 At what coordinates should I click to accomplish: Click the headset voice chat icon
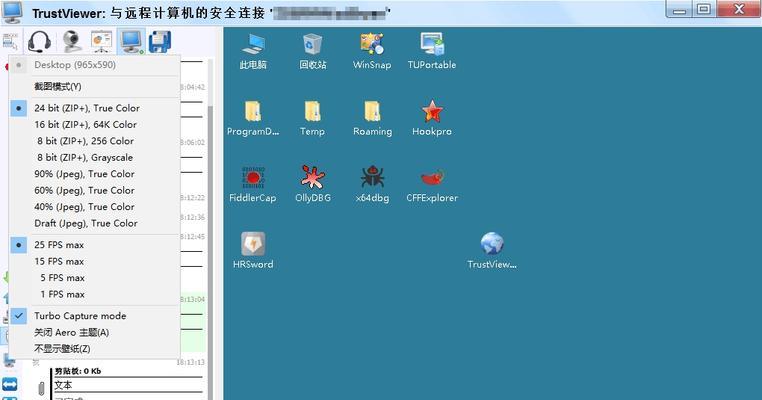coord(39,41)
